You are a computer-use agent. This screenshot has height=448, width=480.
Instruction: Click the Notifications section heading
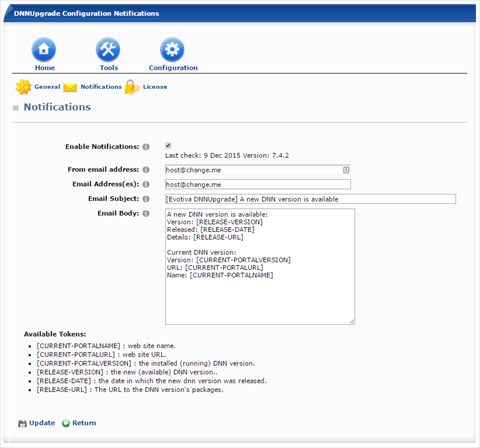coord(57,107)
